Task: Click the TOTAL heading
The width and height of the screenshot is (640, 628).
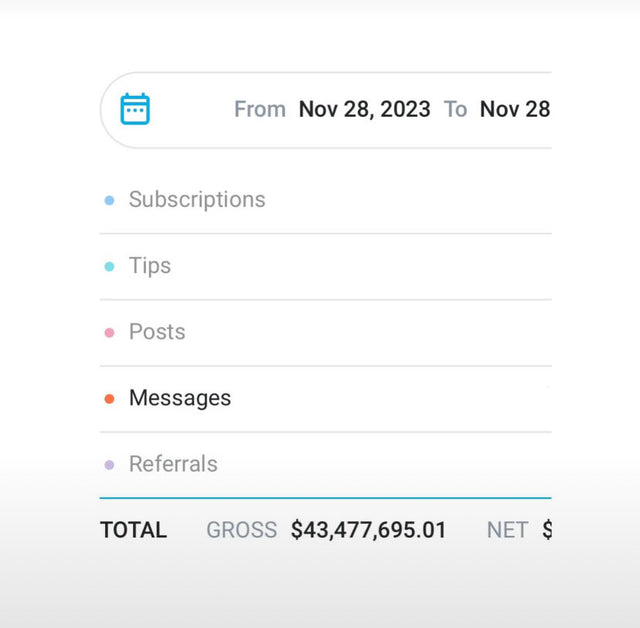Action: [133, 530]
